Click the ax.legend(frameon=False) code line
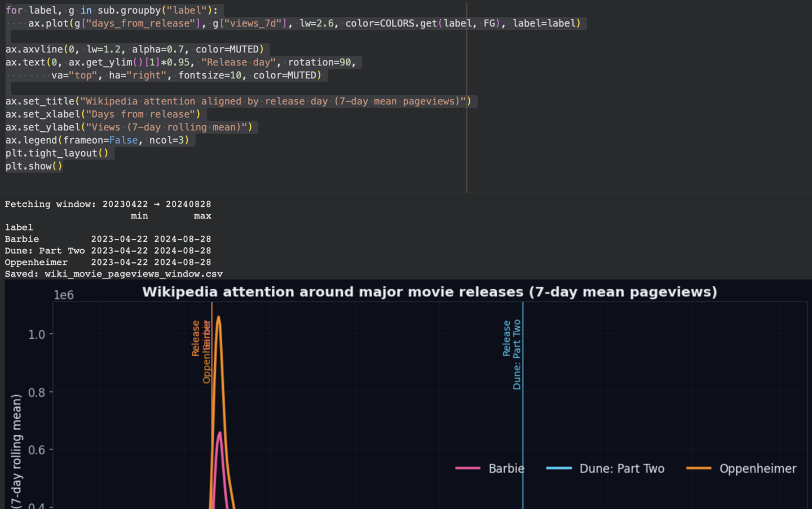This screenshot has height=509, width=812. 97,140
